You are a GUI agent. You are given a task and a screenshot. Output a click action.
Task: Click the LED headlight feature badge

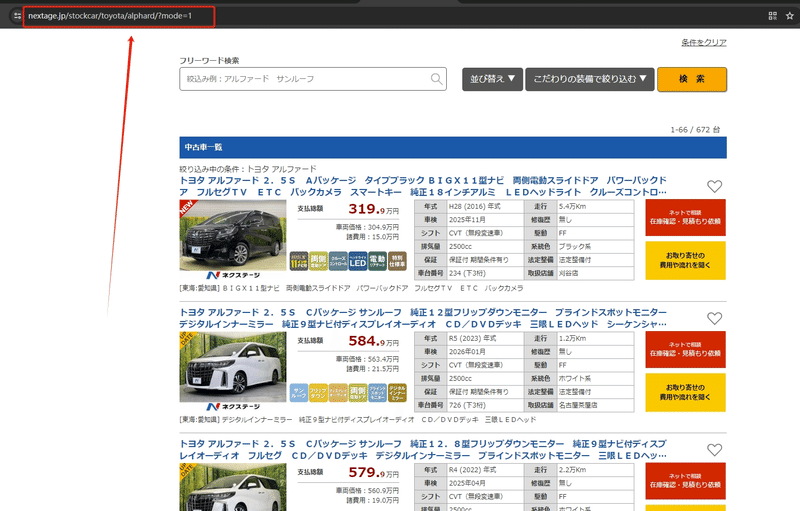pyautogui.click(x=358, y=261)
